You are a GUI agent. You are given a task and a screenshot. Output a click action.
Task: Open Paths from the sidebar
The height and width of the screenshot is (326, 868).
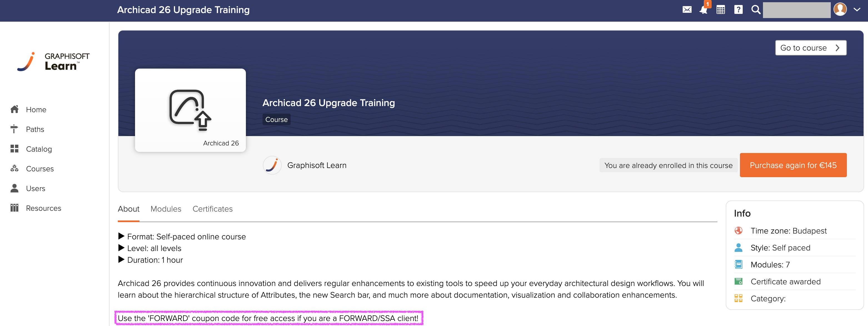35,129
